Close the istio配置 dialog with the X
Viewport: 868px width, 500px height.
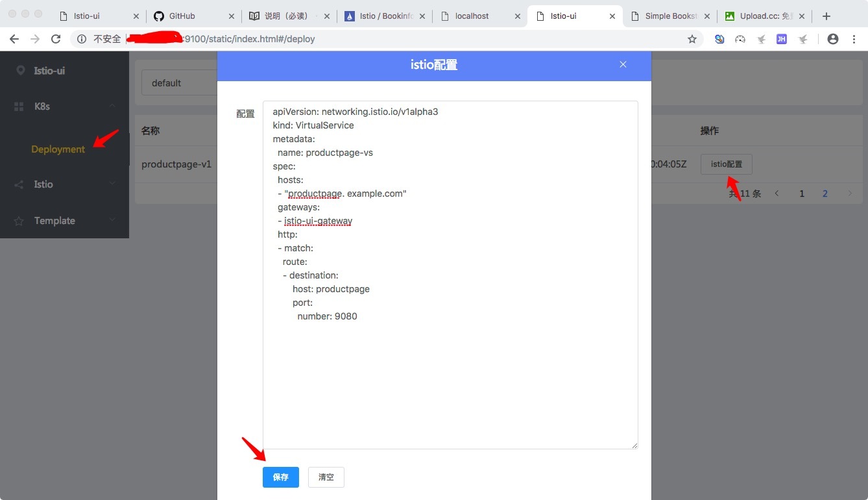[623, 64]
